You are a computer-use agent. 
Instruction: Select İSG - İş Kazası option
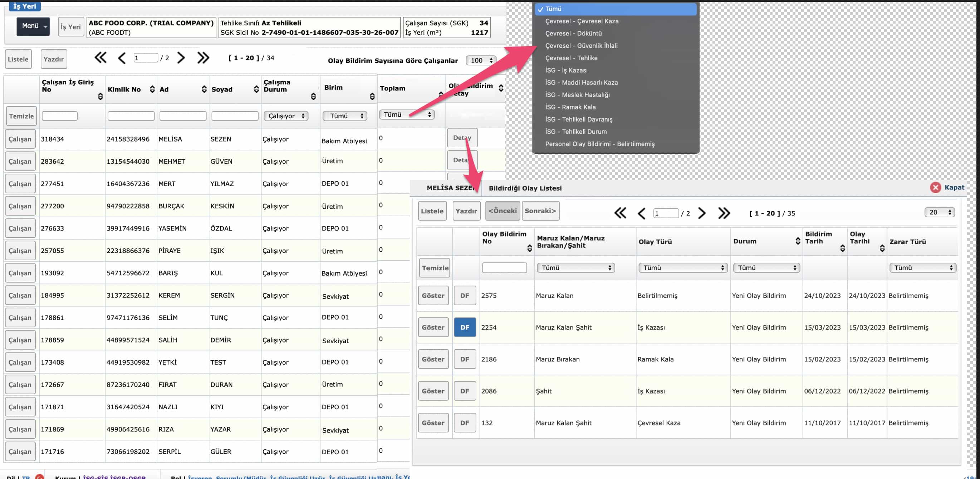566,70
